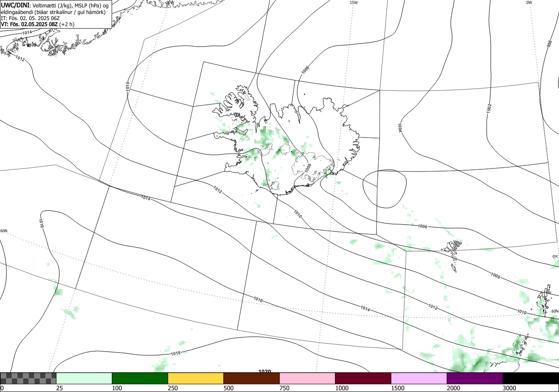Pick the dark purple 2000–3000 legend swatch

[475, 378]
